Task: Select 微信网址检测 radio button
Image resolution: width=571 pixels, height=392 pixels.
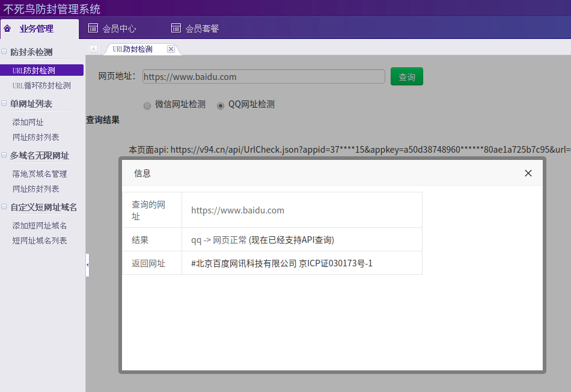Action: (x=147, y=106)
